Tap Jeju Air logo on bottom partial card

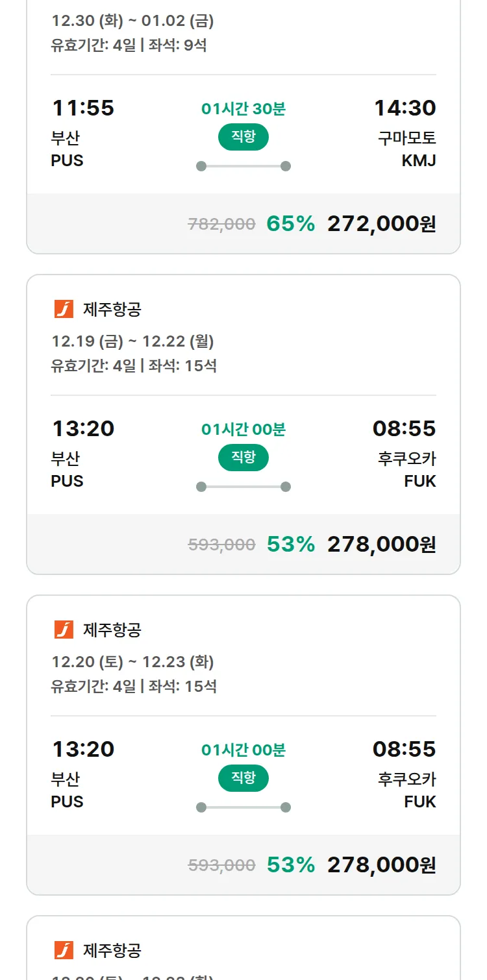tap(64, 950)
